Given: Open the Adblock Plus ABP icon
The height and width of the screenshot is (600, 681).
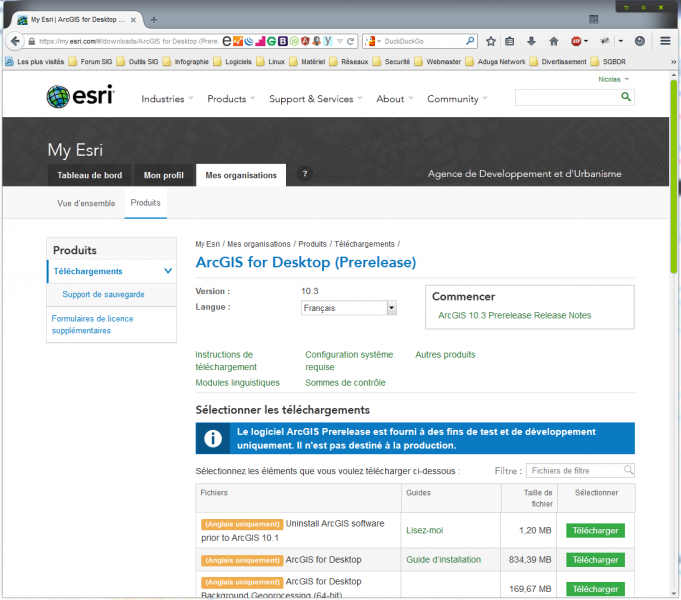Looking at the screenshot, I should coord(578,41).
